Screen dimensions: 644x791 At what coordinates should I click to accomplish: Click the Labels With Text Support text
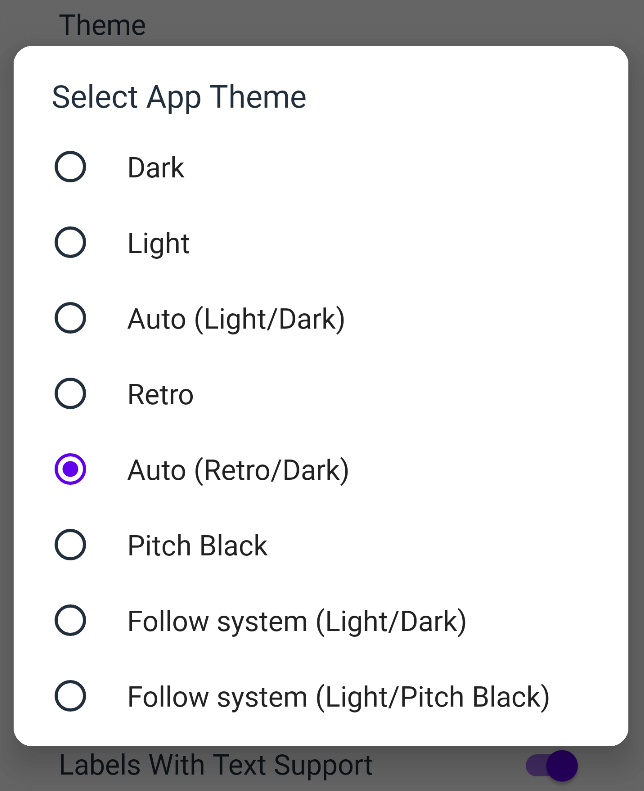(216, 766)
